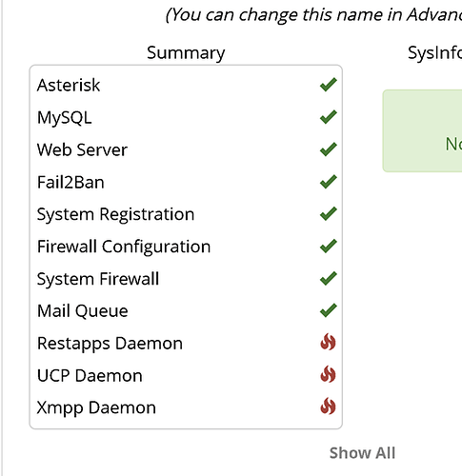
Task: Click the UCP Daemon flame warning icon
Action: point(328,374)
